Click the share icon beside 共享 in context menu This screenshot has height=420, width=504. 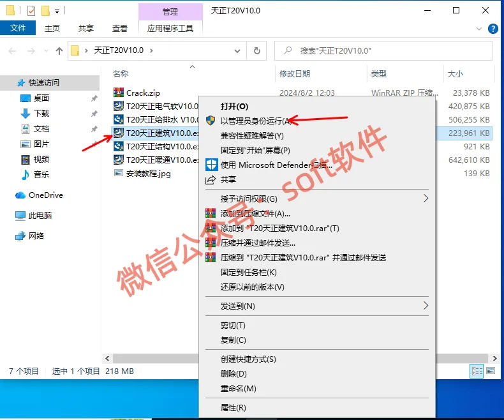click(211, 180)
